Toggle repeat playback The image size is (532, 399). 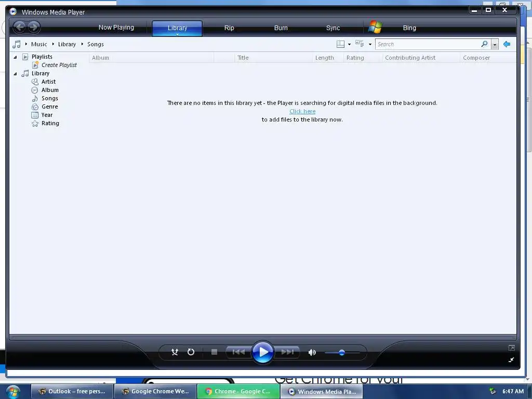[x=191, y=352]
